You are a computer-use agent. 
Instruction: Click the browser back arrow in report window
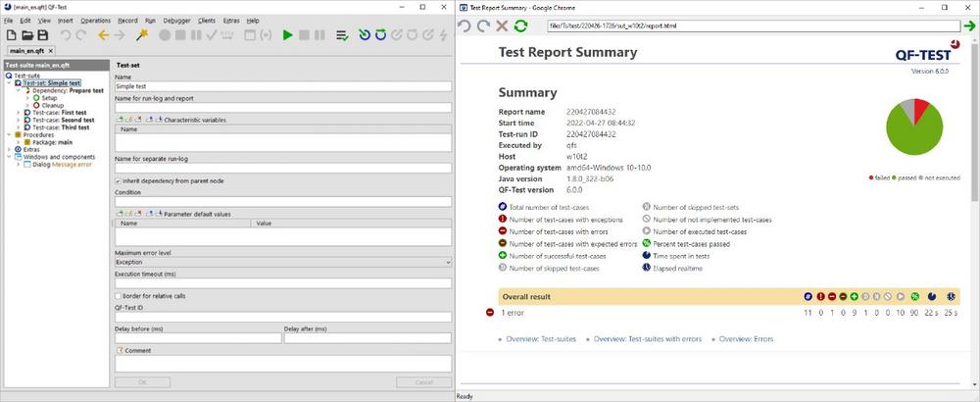[464, 25]
